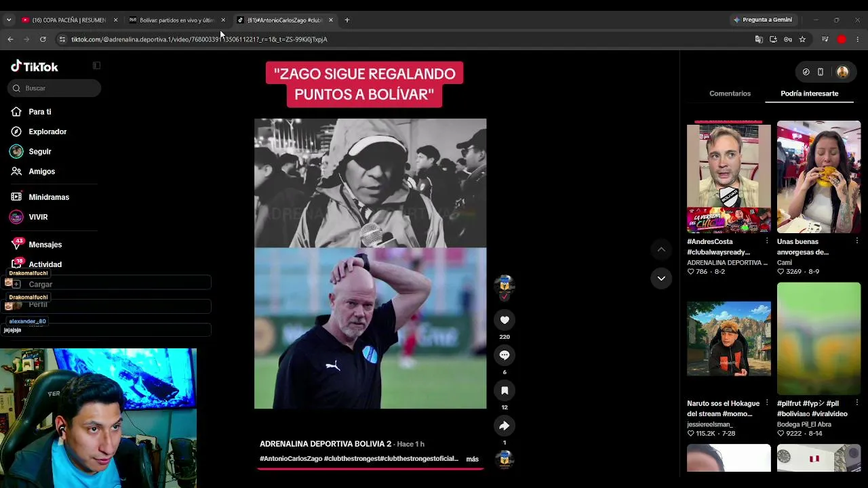Open Minidramas in the sidebar

click(x=49, y=197)
